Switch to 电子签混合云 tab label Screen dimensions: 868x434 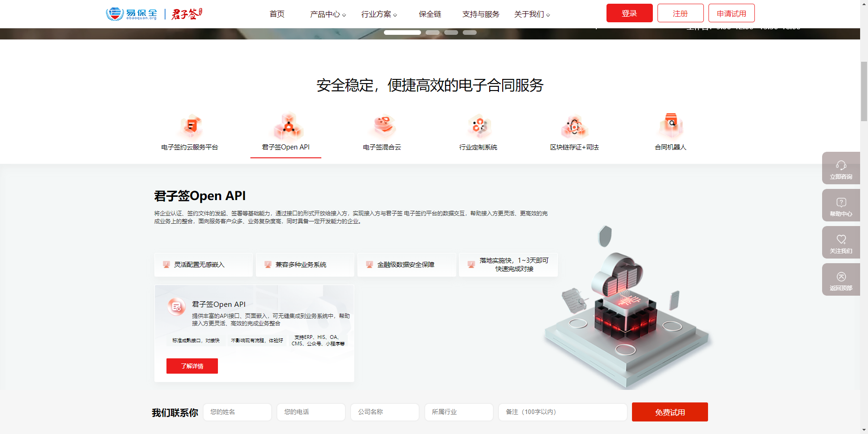coord(382,147)
